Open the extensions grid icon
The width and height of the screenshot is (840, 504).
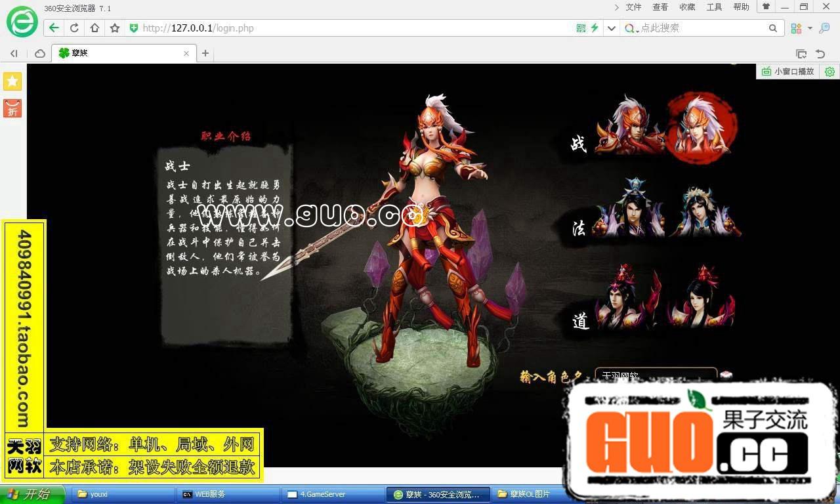click(x=796, y=28)
